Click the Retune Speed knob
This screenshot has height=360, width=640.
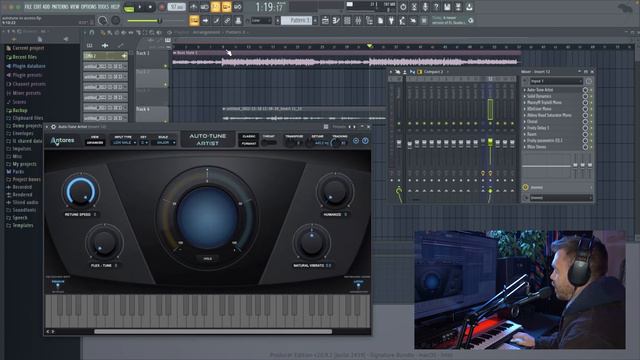click(x=80, y=191)
